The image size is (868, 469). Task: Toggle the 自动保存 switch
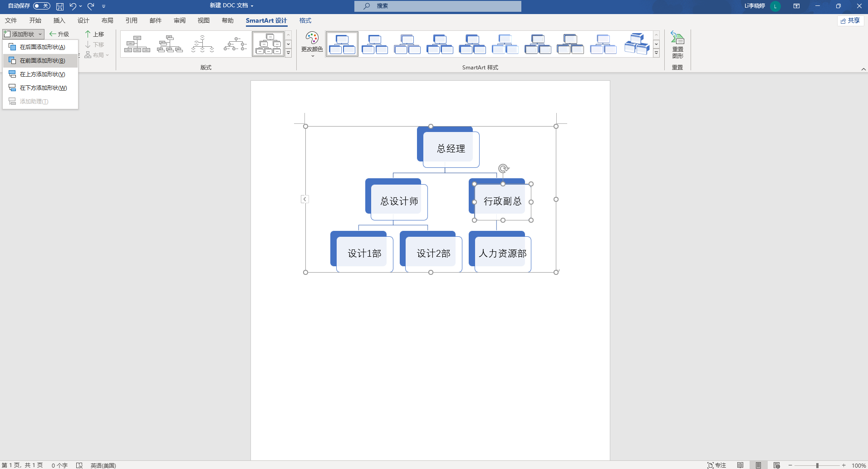point(42,6)
